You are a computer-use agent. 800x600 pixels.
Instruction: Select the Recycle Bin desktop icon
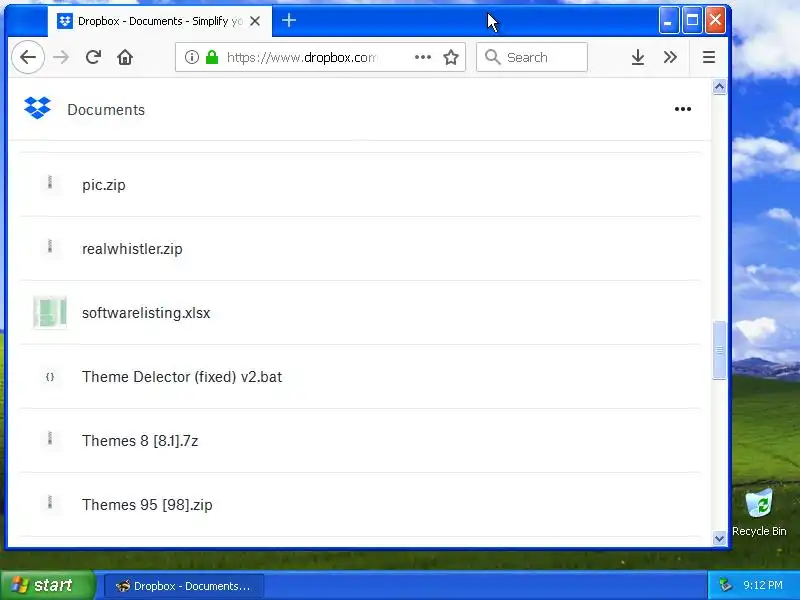(759, 512)
